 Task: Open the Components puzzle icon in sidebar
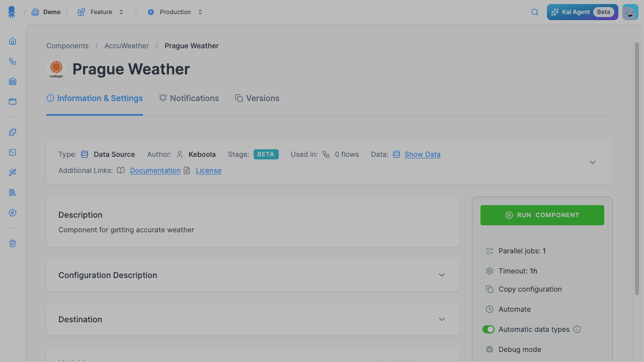click(13, 132)
